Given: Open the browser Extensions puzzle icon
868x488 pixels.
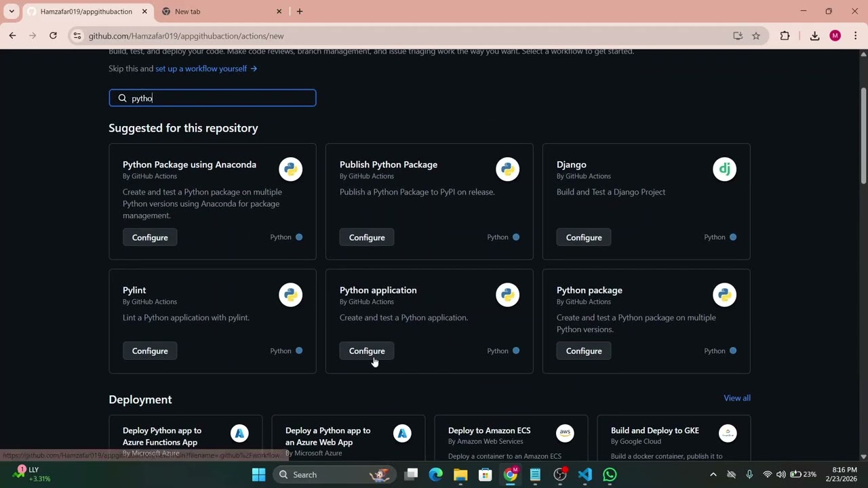Looking at the screenshot, I should pos(785,36).
